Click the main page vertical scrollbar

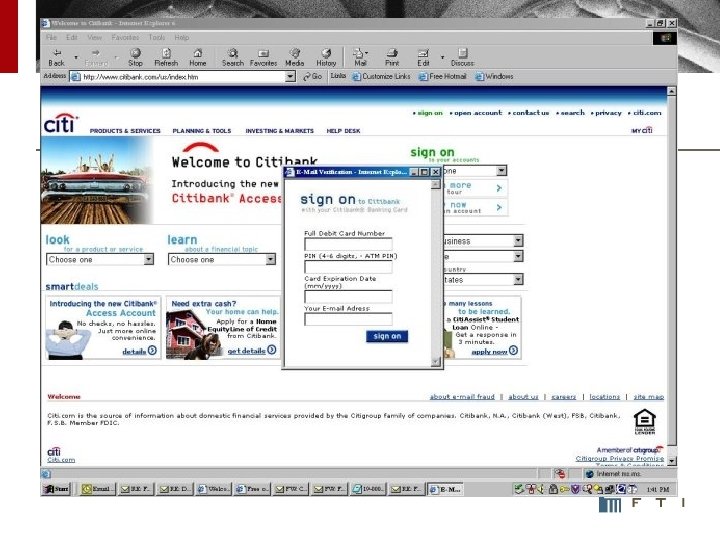[x=671, y=276]
